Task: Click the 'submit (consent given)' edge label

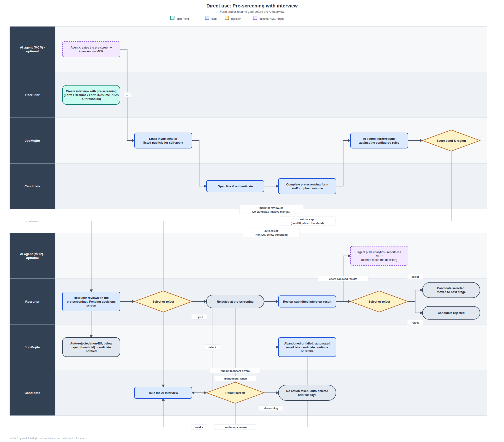Action: pos(235,371)
